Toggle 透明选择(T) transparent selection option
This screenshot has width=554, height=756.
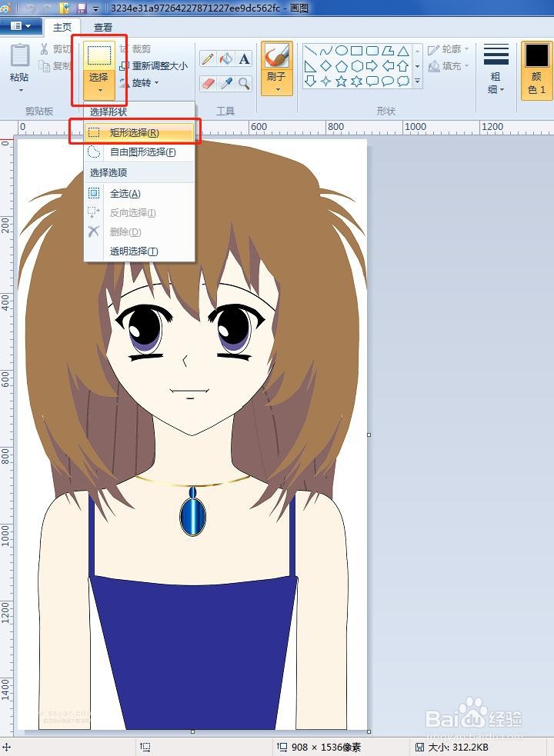(139, 251)
